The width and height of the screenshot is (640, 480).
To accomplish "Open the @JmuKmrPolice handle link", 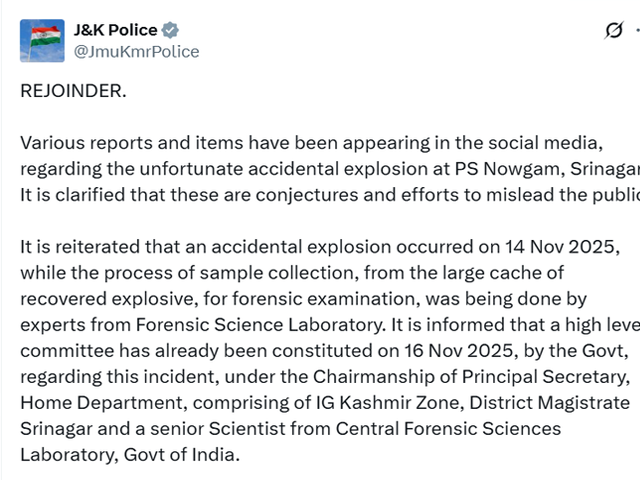I will tap(136, 51).
